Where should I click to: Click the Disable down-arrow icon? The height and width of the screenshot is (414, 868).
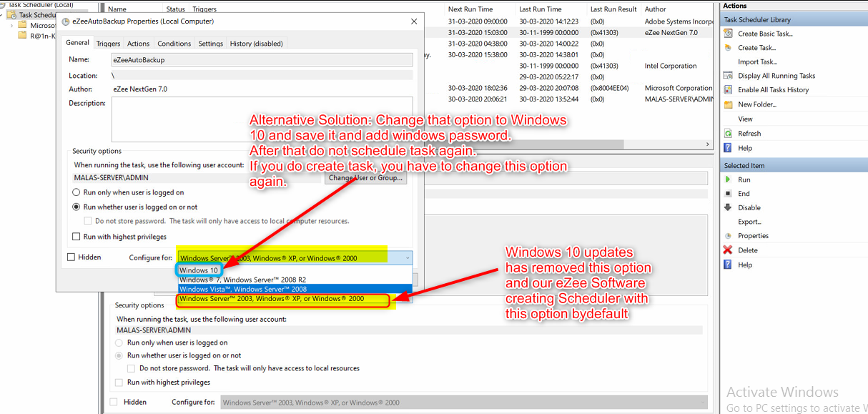click(x=728, y=208)
